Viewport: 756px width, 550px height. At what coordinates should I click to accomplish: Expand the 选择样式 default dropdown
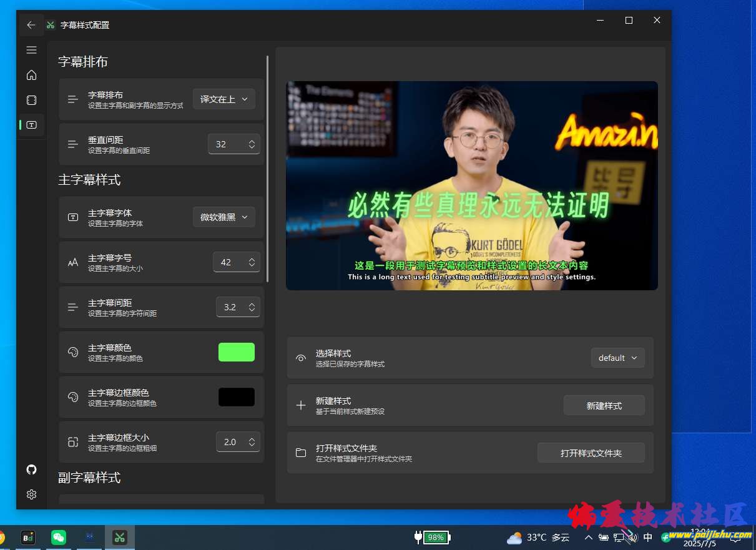coord(617,358)
